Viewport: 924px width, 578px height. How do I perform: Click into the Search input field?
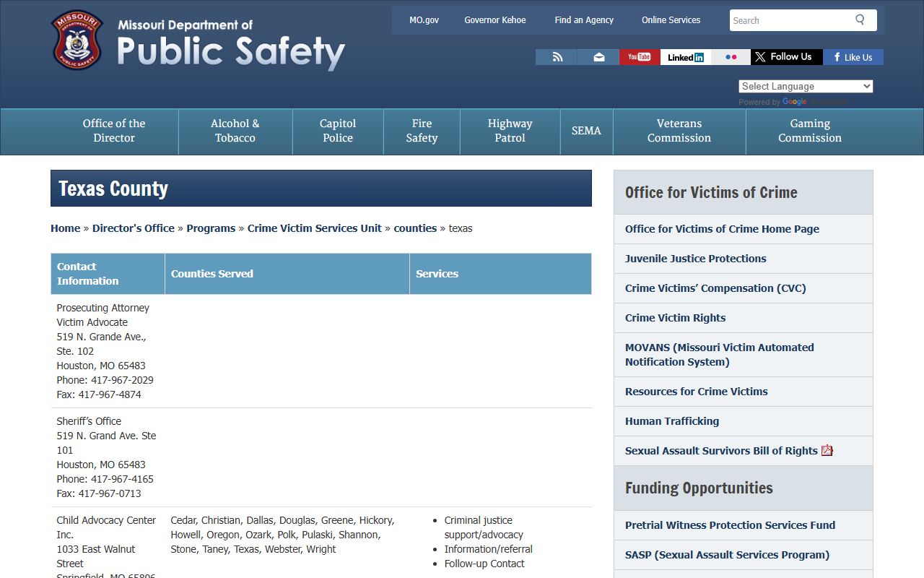(790, 20)
